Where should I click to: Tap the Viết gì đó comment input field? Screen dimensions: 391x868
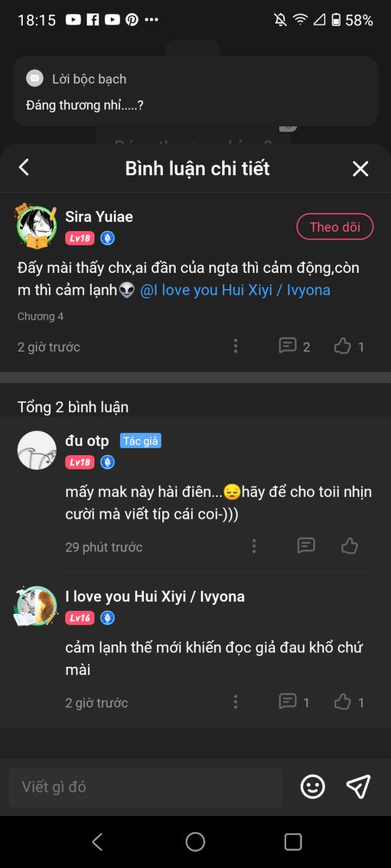click(145, 787)
